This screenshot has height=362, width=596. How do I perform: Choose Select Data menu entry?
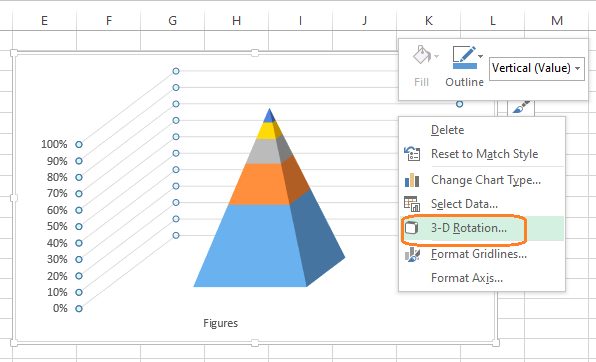pyautogui.click(x=464, y=204)
